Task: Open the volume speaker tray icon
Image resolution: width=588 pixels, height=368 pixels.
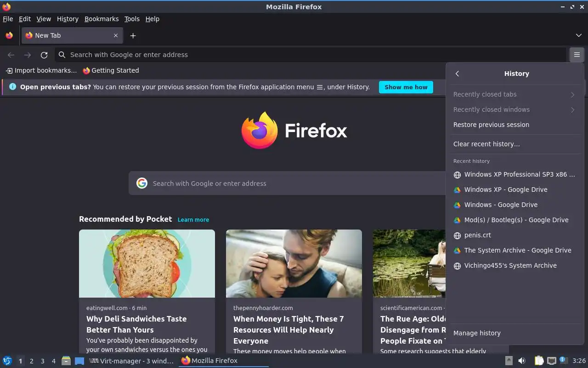Action: tap(522, 361)
